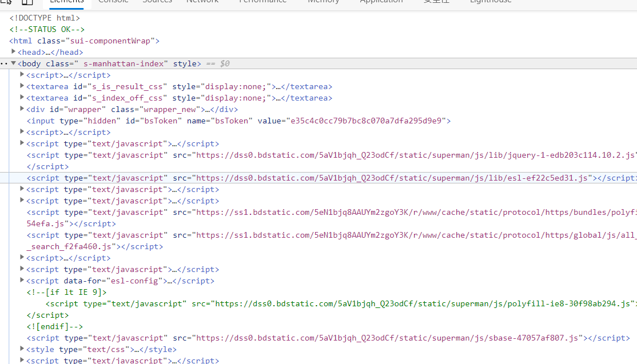Expand the s_index_off_css textarea node

[x=22, y=97]
